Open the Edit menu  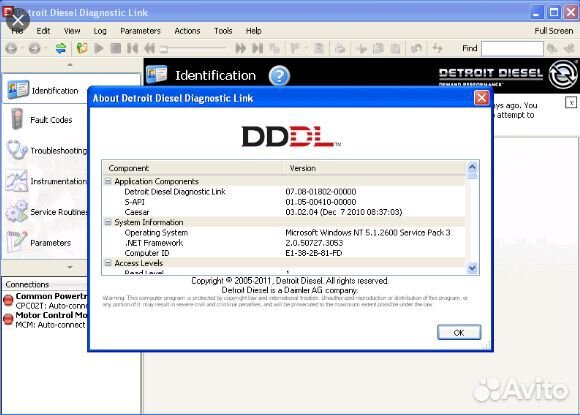[x=43, y=31]
